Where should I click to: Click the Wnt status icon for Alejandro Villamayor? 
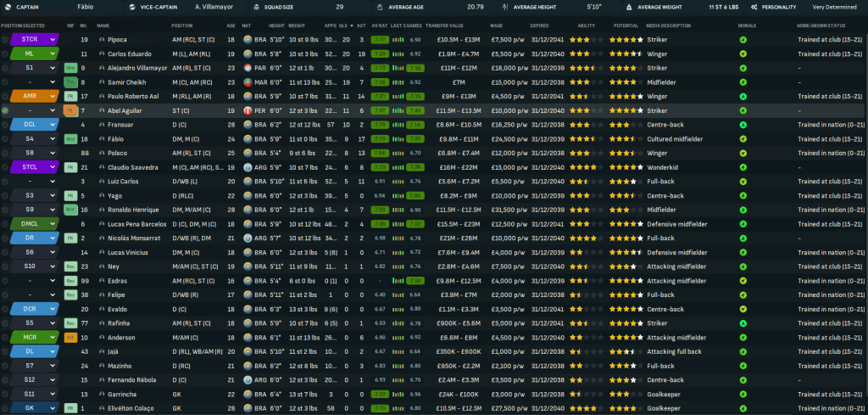coord(70,67)
